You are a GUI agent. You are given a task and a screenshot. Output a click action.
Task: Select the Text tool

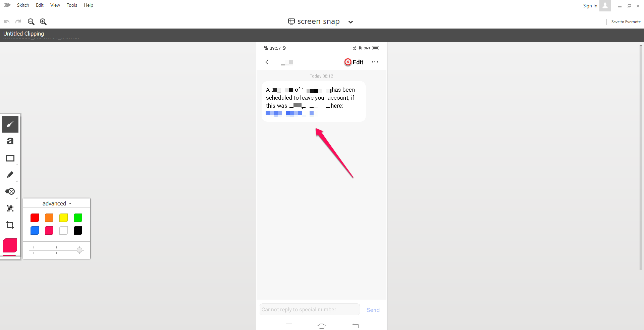click(x=10, y=141)
